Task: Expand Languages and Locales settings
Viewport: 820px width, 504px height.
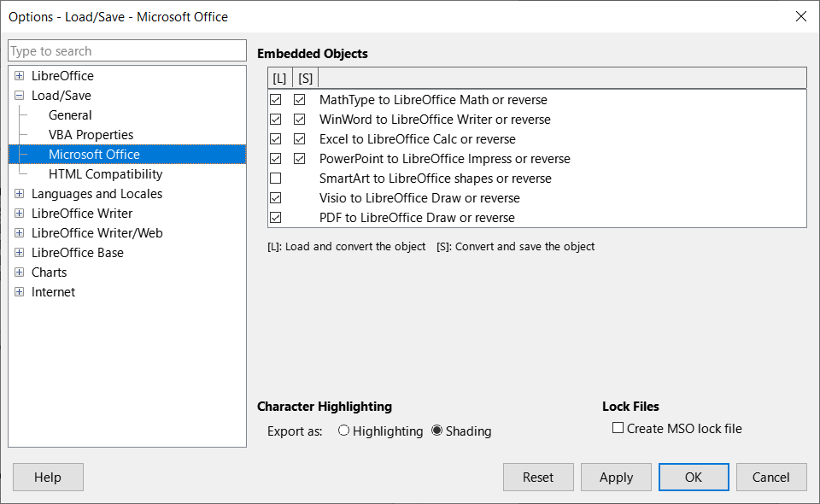Action: tap(19, 193)
